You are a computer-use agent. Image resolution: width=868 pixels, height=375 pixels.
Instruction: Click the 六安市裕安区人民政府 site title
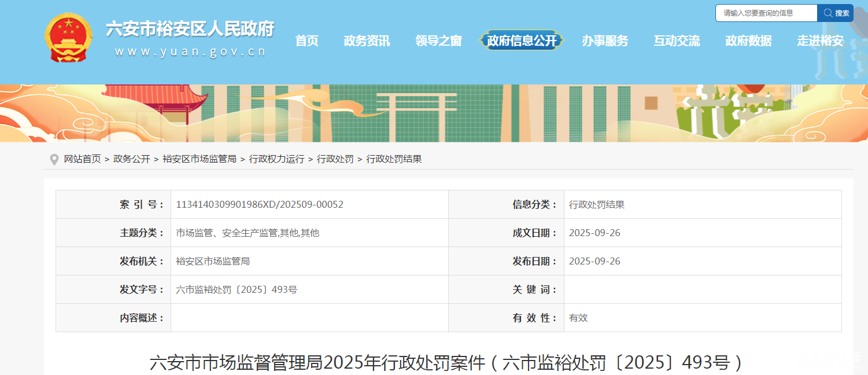[x=190, y=29]
